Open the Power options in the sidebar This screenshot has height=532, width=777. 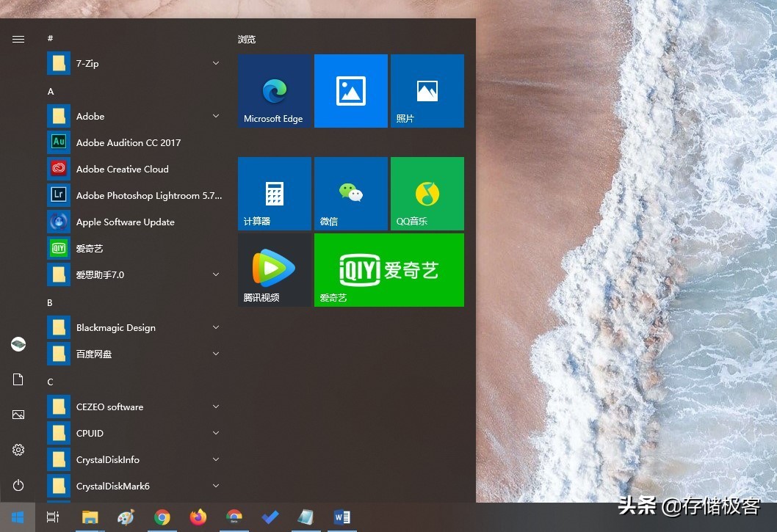click(x=18, y=485)
